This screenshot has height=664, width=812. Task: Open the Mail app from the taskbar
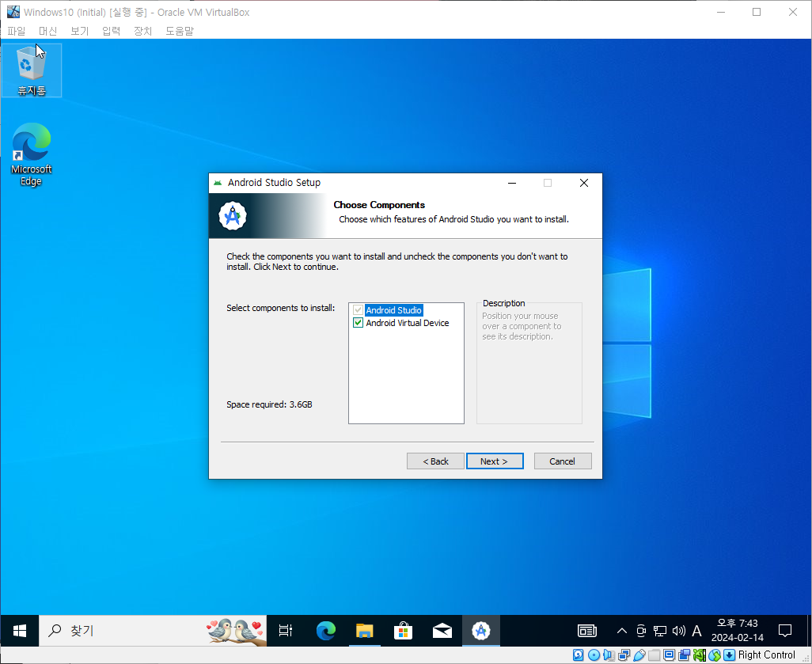pyautogui.click(x=442, y=630)
